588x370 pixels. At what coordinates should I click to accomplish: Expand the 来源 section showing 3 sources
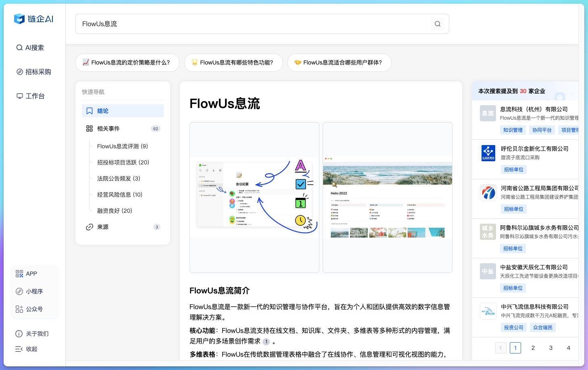[102, 227]
